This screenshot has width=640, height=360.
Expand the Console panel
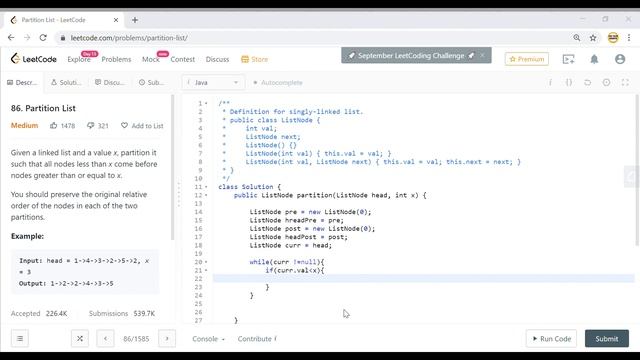point(208,339)
